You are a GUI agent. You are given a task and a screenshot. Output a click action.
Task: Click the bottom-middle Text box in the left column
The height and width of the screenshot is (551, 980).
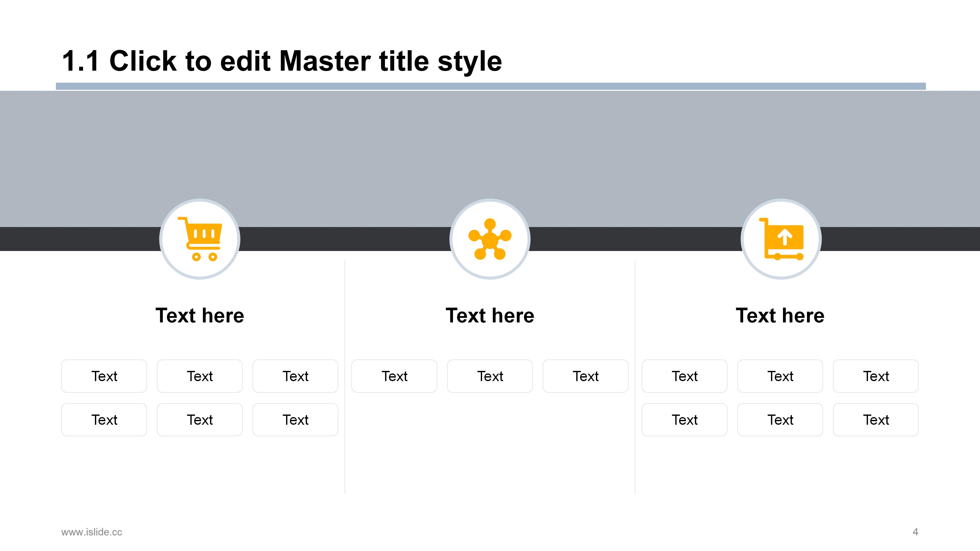point(200,420)
